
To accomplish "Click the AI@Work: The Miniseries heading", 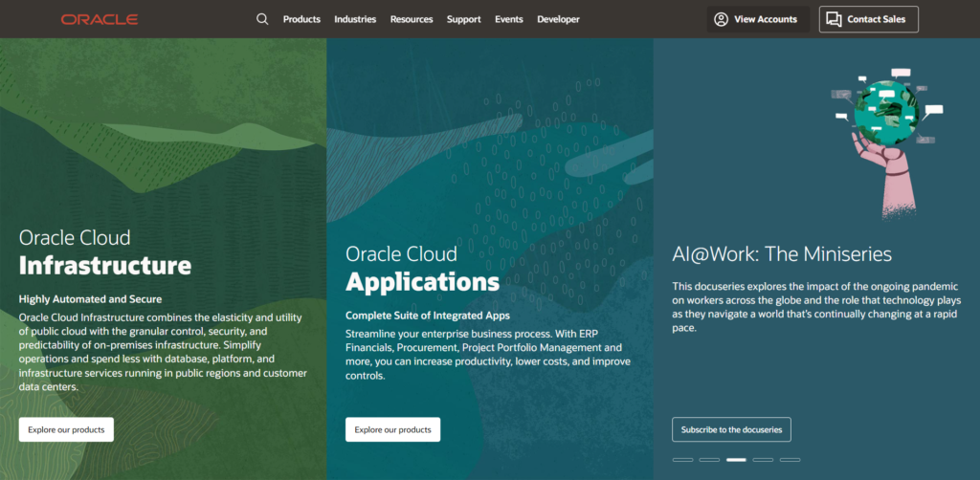I will click(782, 253).
